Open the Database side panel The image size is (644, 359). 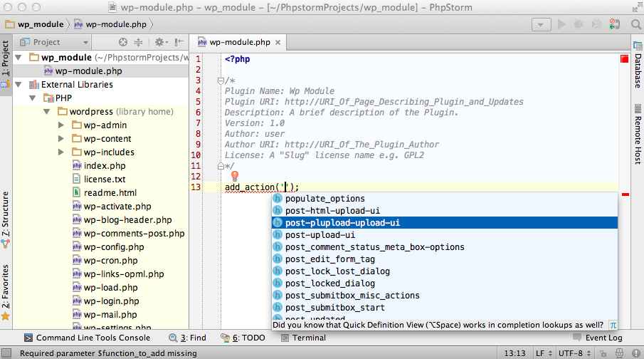pos(638,65)
